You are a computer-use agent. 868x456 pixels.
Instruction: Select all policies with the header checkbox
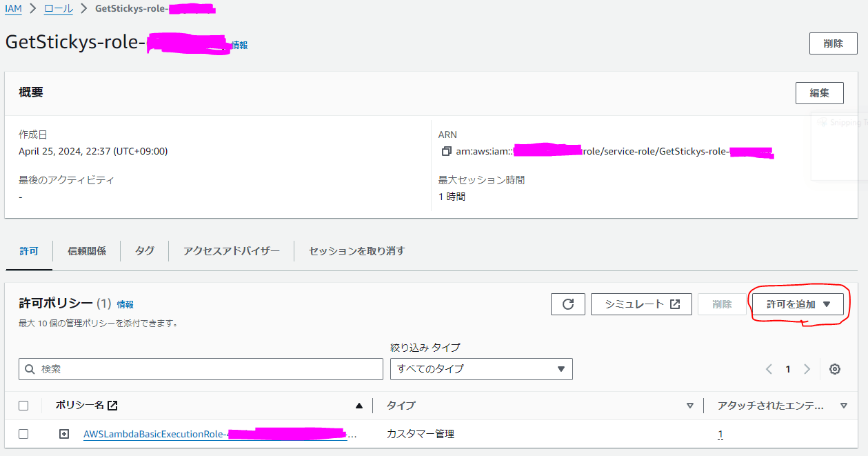[x=25, y=405]
